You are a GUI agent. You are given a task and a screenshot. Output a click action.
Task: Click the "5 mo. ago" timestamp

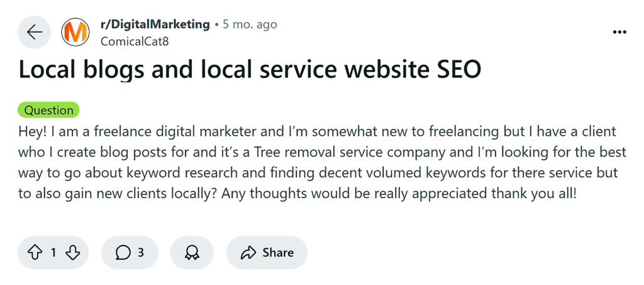[x=250, y=25]
